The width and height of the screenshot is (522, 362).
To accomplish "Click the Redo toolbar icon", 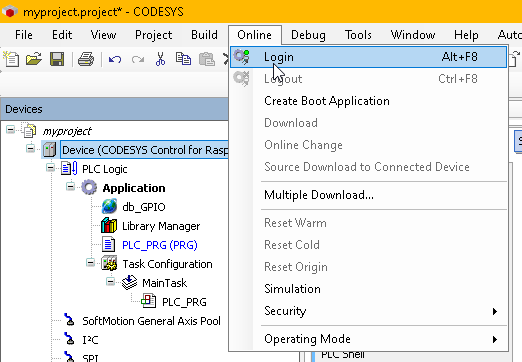I will point(138,60).
